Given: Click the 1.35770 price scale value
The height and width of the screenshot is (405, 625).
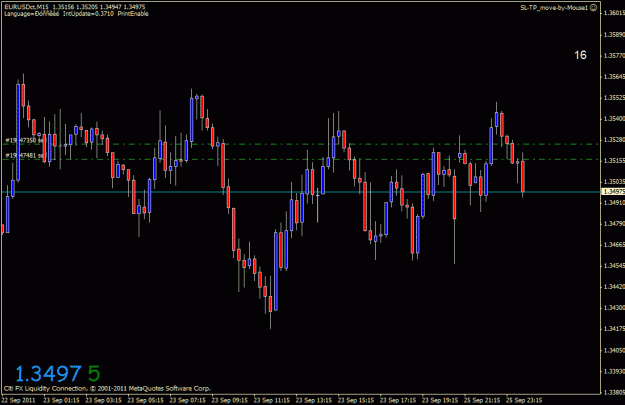Looking at the screenshot, I should coord(614,55).
